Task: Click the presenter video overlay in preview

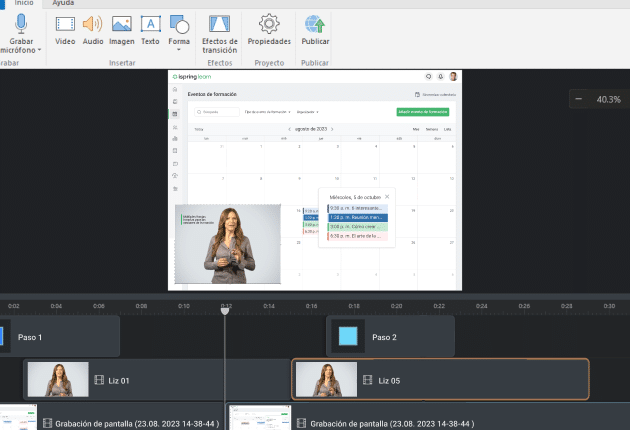Action: point(228,245)
